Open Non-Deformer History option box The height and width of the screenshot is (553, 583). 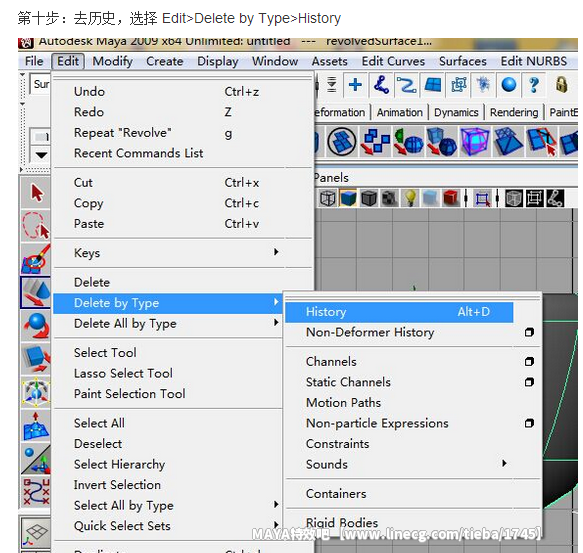pos(529,332)
